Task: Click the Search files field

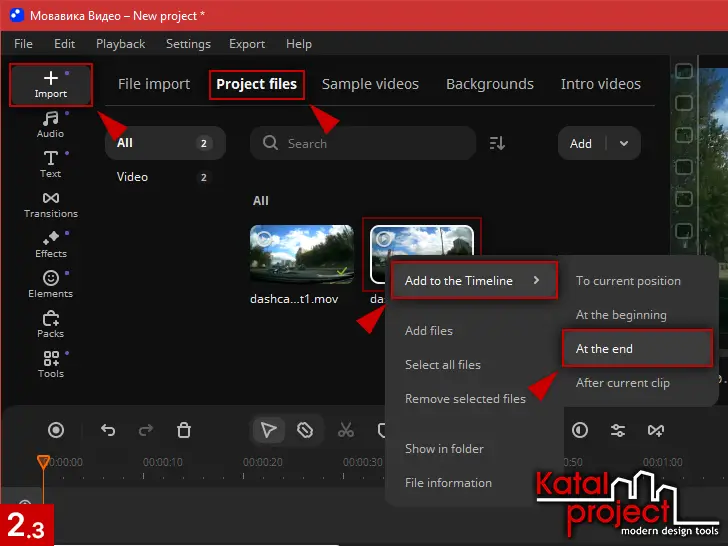Action: coord(360,144)
